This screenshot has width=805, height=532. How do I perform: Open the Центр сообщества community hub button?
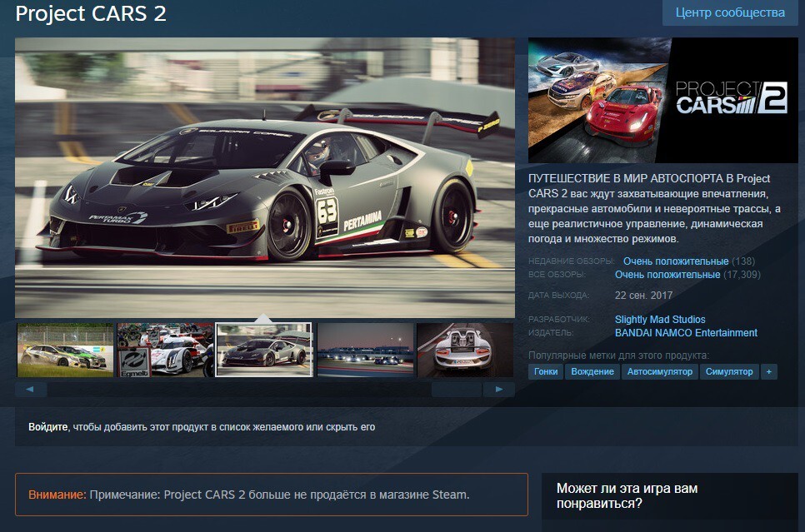pos(730,12)
